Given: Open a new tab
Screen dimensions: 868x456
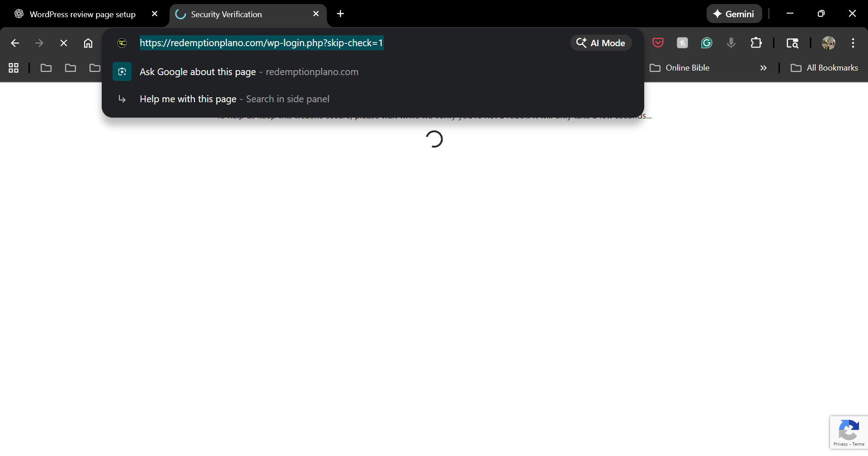Looking at the screenshot, I should click(x=340, y=14).
